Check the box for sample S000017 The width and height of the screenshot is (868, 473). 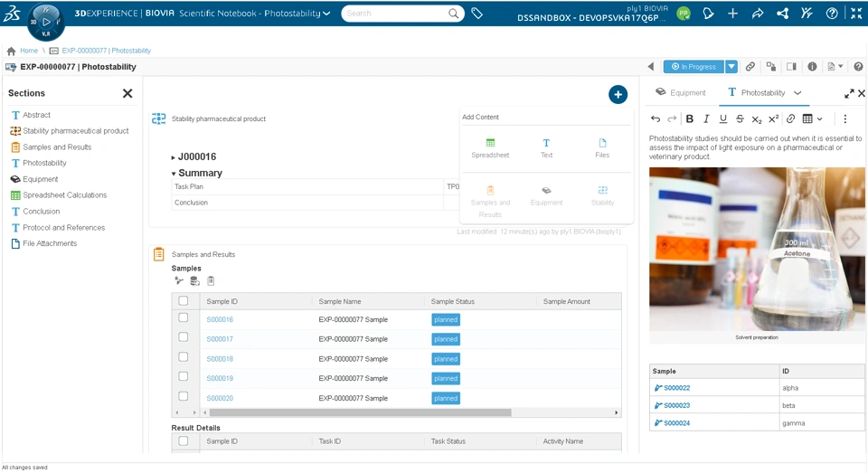click(x=184, y=337)
